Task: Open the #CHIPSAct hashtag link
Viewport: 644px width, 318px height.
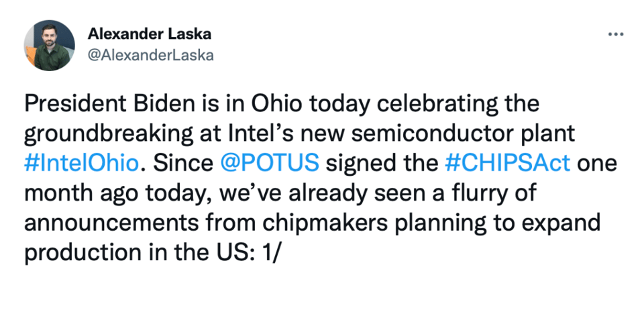Action: click(507, 163)
